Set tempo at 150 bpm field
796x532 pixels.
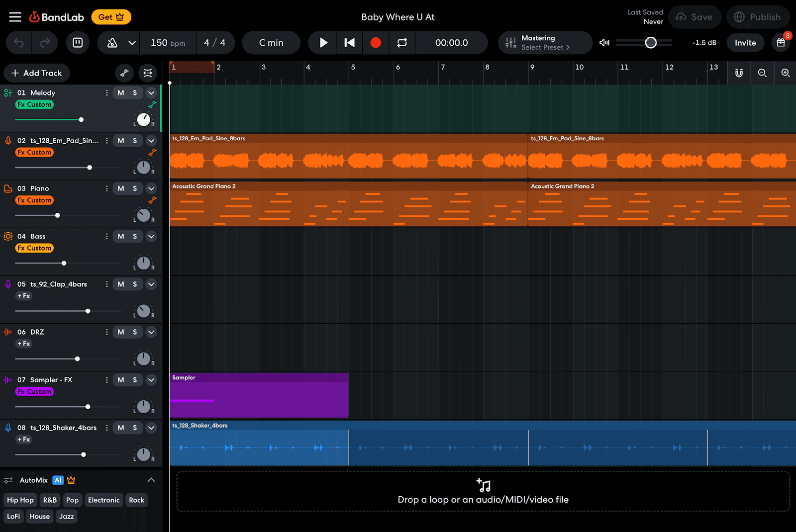[168, 43]
